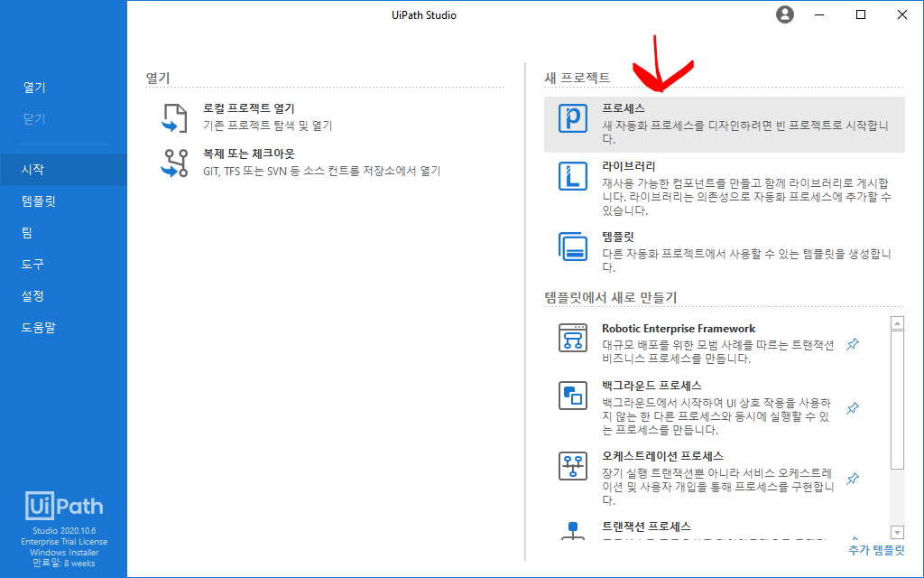Pin the Robotic Enterprise Framework template
The height and width of the screenshot is (578, 924).
[853, 344]
